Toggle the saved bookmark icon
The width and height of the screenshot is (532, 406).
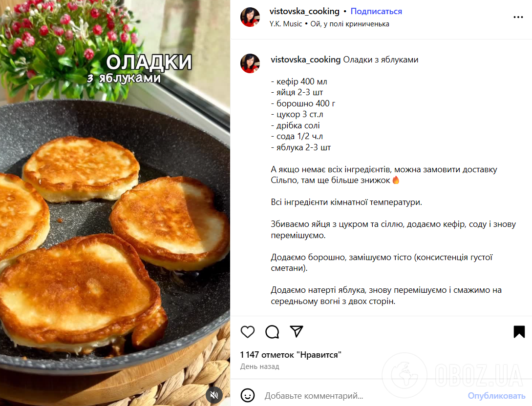(519, 332)
